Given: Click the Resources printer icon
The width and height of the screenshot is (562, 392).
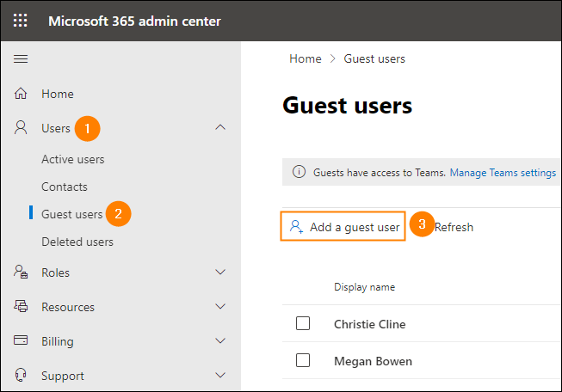Looking at the screenshot, I should tap(21, 306).
